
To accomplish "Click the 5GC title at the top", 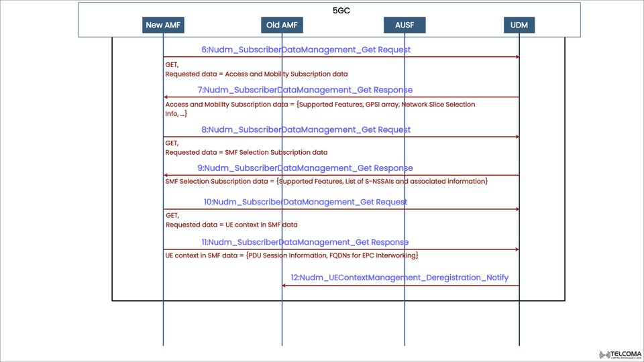I will pyautogui.click(x=341, y=11).
